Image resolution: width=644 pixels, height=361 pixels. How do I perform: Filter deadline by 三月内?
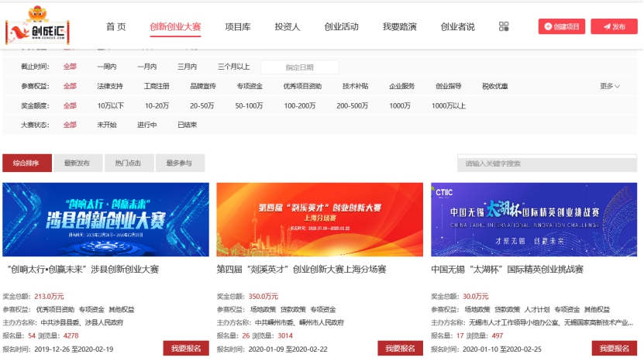pos(188,67)
